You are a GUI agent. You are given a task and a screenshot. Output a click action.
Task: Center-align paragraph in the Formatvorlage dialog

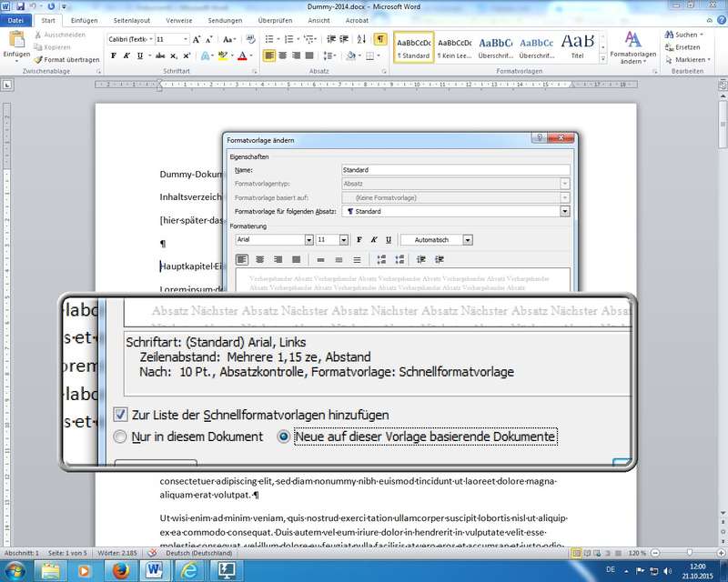coord(260,260)
